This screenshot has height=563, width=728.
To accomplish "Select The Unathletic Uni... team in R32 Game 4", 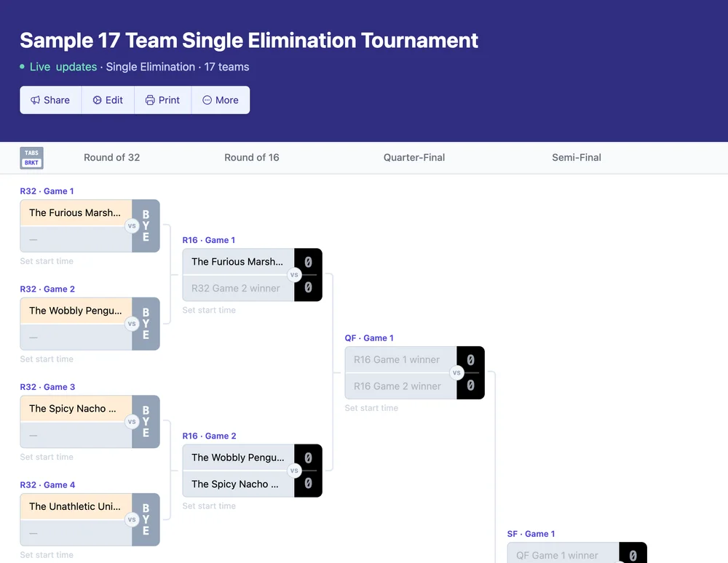I will [x=75, y=506].
